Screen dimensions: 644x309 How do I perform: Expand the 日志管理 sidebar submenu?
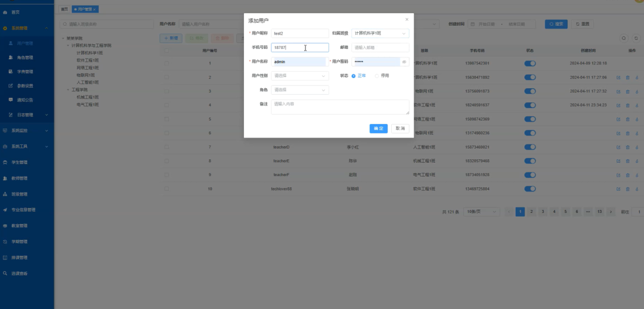47,115
